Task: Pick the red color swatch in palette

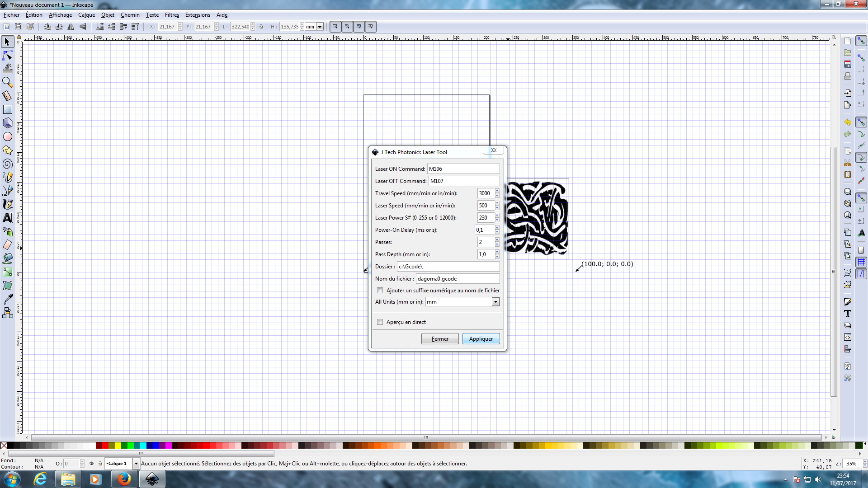Action: (105, 446)
